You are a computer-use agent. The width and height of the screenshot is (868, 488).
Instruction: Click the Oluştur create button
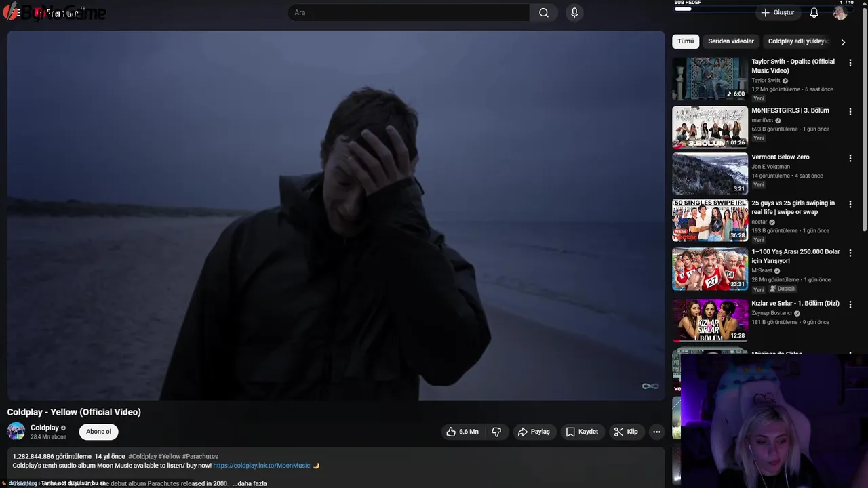777,13
